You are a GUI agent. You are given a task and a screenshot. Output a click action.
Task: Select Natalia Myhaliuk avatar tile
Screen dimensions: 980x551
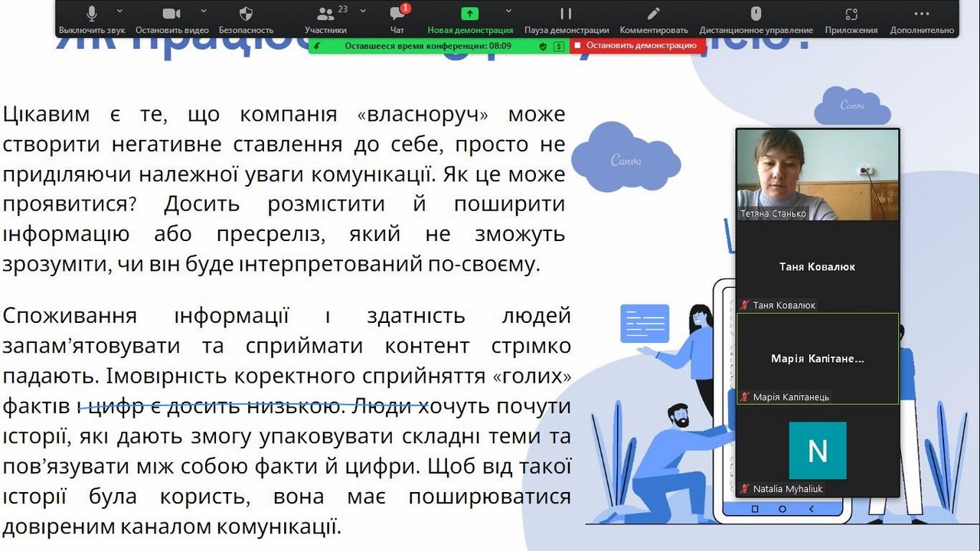coord(818,450)
